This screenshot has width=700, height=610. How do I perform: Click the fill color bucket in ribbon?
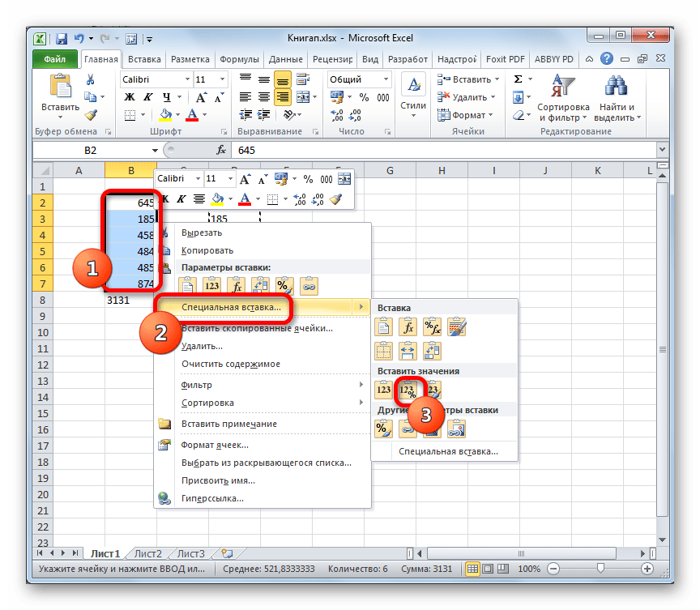pos(165,115)
